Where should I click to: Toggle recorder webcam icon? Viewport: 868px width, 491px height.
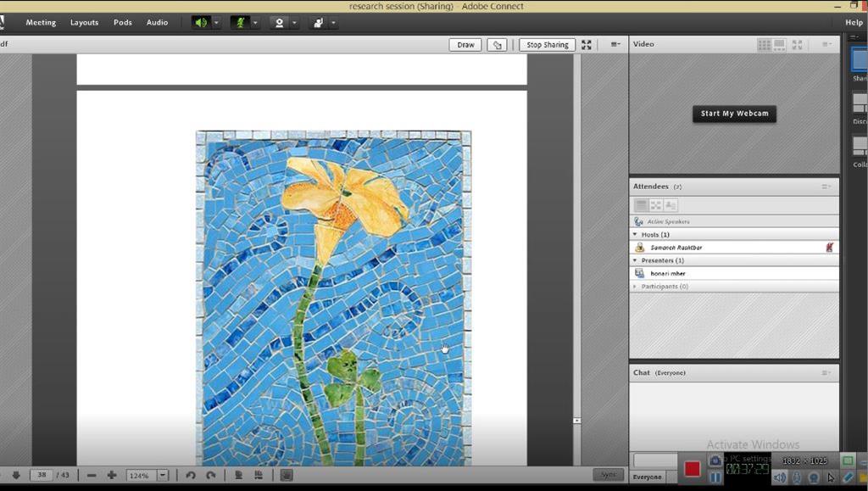(814, 477)
